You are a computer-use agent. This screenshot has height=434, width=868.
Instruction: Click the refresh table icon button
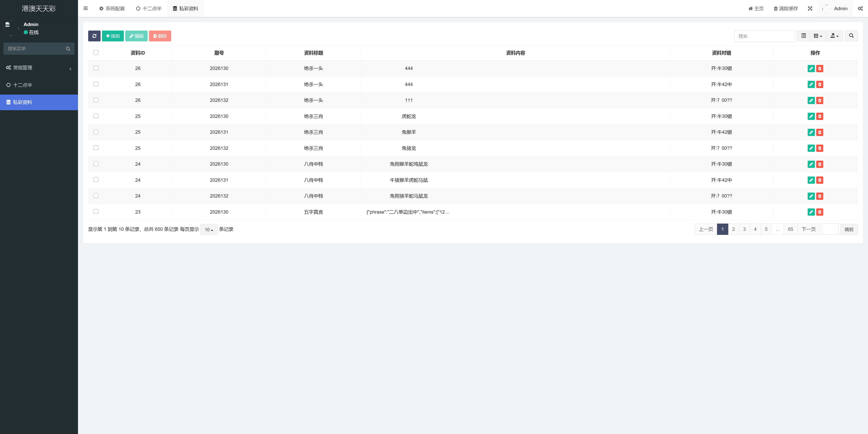[94, 36]
